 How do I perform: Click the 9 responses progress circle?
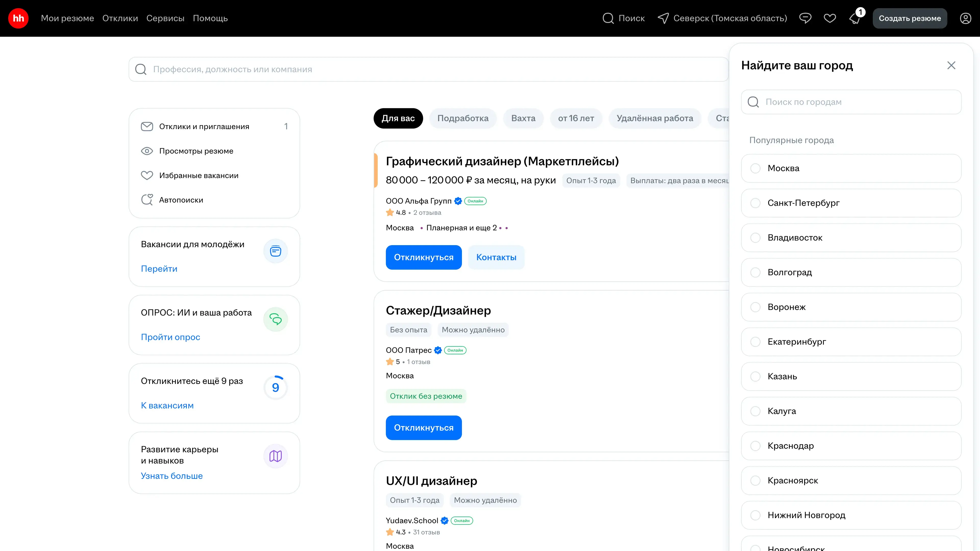[275, 387]
